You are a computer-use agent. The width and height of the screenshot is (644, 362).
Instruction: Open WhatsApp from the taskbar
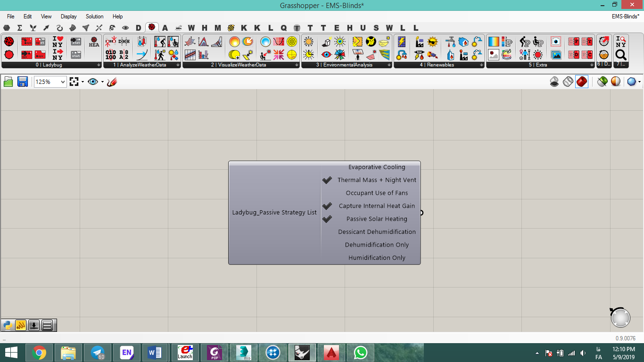[361, 353]
